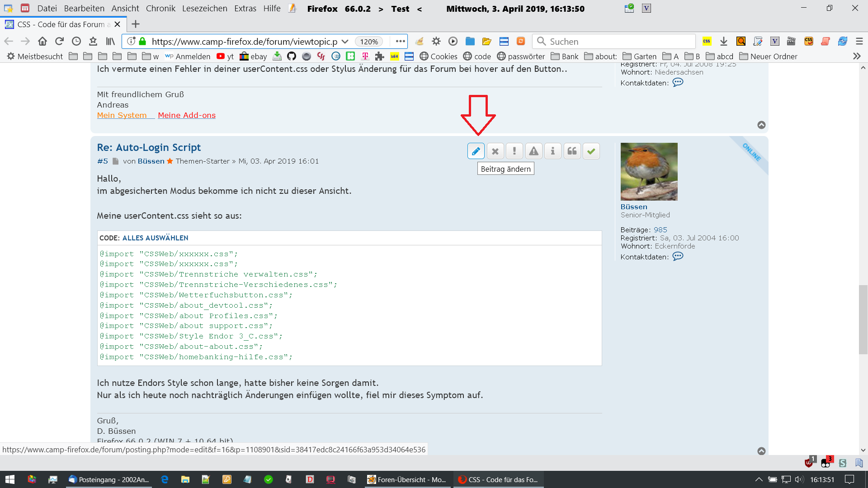Screen dimensions: 868x488
Task: Click the warn user triangle icon
Action: pos(533,151)
